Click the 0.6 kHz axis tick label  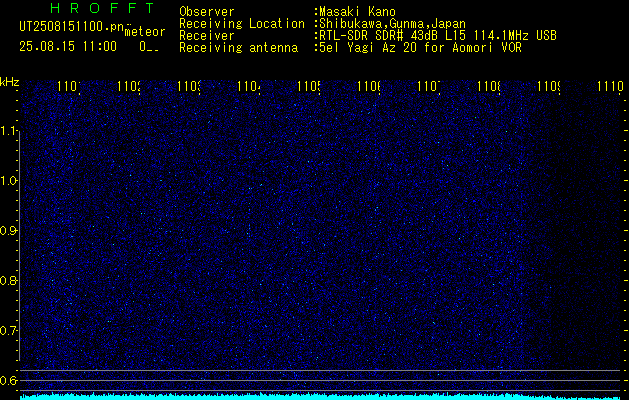coord(8,380)
